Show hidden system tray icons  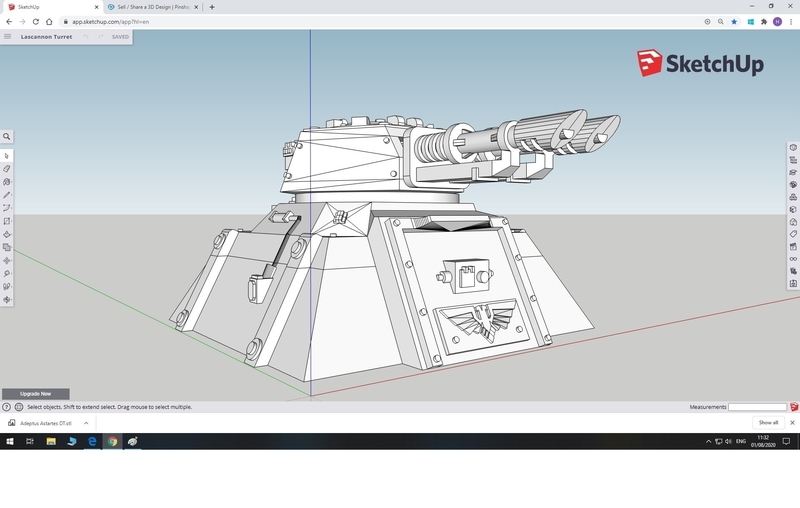[x=708, y=442]
